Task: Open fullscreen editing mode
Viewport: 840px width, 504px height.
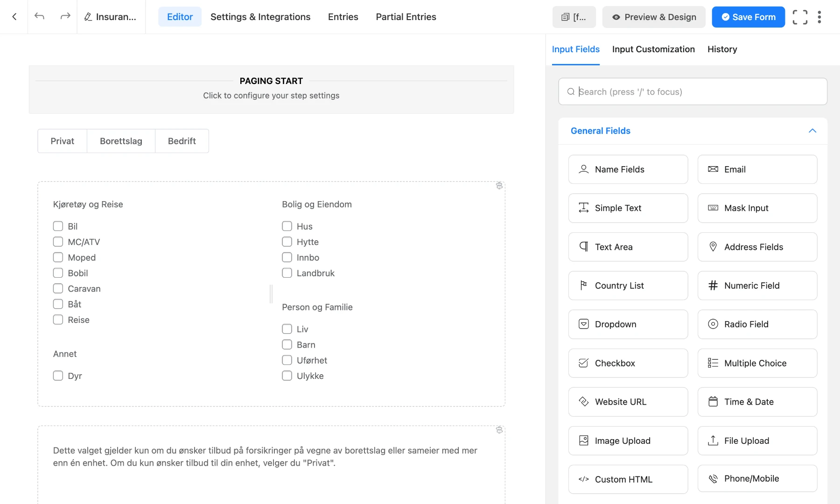Action: [801, 17]
